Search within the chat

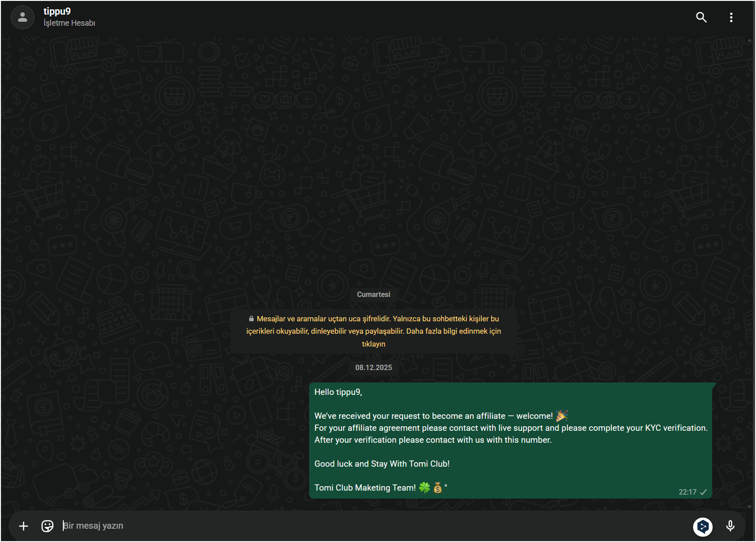click(701, 17)
